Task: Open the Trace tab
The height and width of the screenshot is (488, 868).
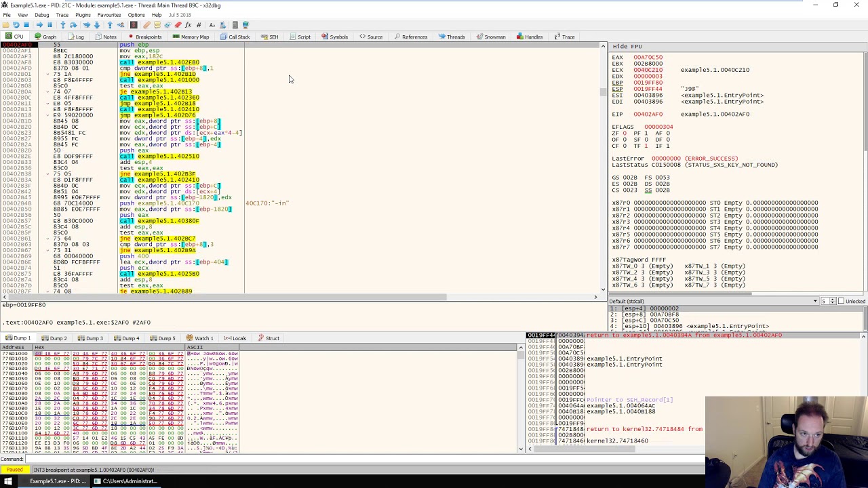Action: click(x=564, y=37)
